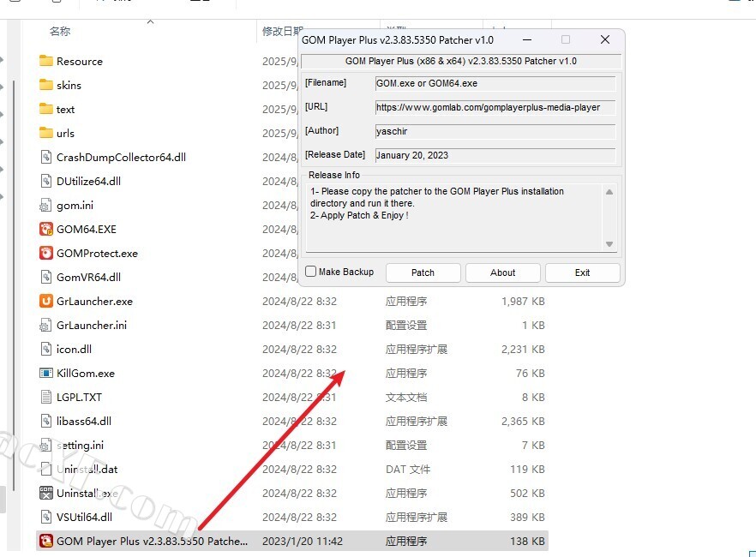Minimize the patcher window

(527, 40)
